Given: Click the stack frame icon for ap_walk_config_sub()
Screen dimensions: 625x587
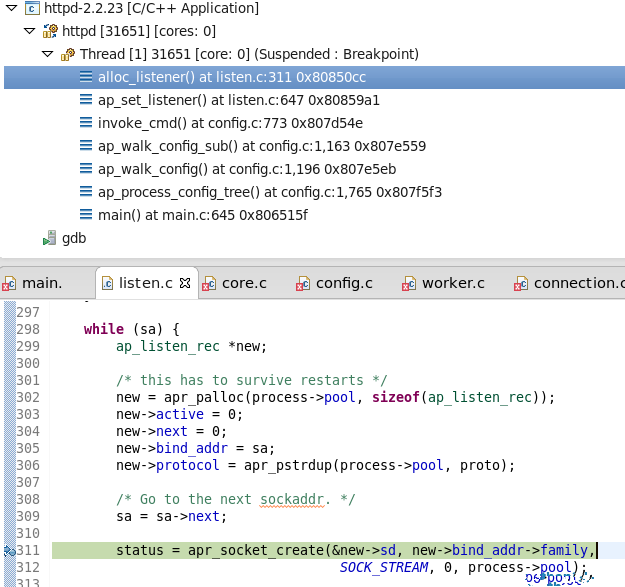Looking at the screenshot, I should coord(86,145).
